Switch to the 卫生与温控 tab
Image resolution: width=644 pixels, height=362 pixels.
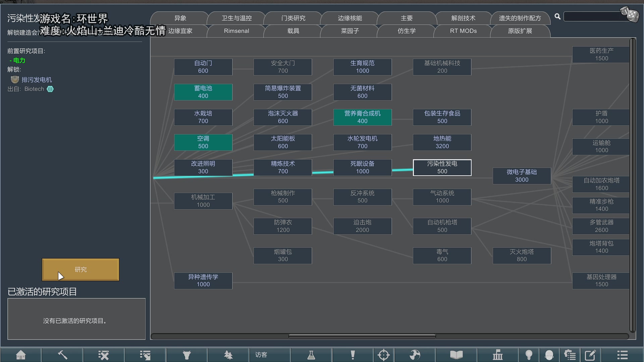coord(236,18)
